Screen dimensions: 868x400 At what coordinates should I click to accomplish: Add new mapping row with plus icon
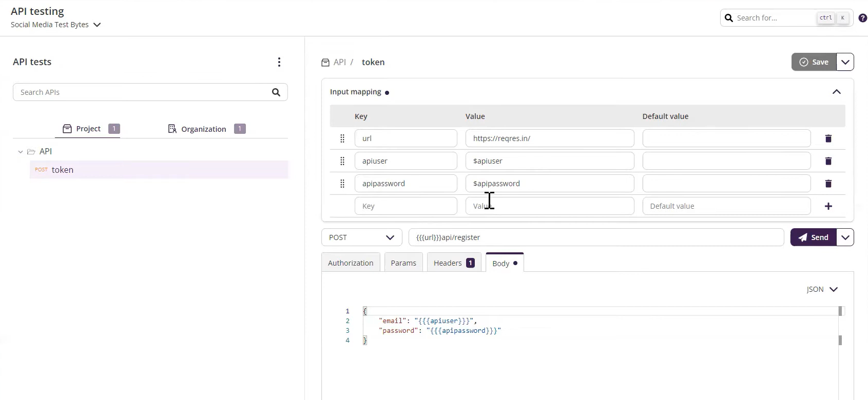pyautogui.click(x=828, y=206)
